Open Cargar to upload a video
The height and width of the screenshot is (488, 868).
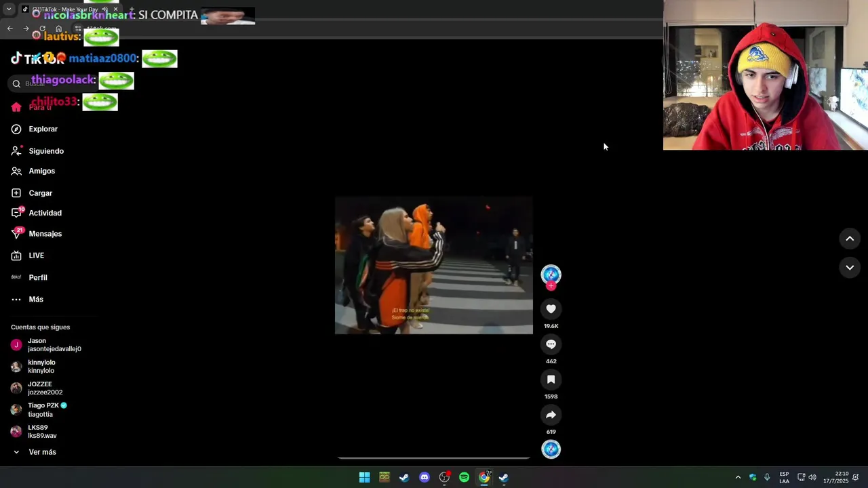tap(32, 193)
